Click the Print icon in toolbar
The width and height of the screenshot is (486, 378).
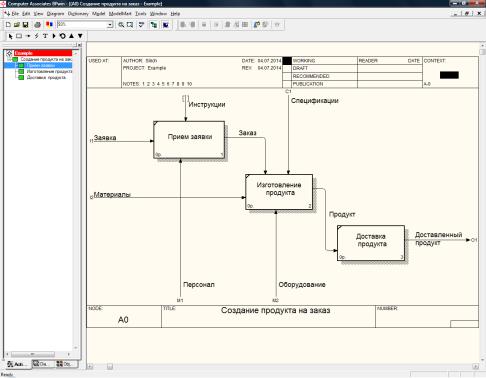tap(38, 25)
